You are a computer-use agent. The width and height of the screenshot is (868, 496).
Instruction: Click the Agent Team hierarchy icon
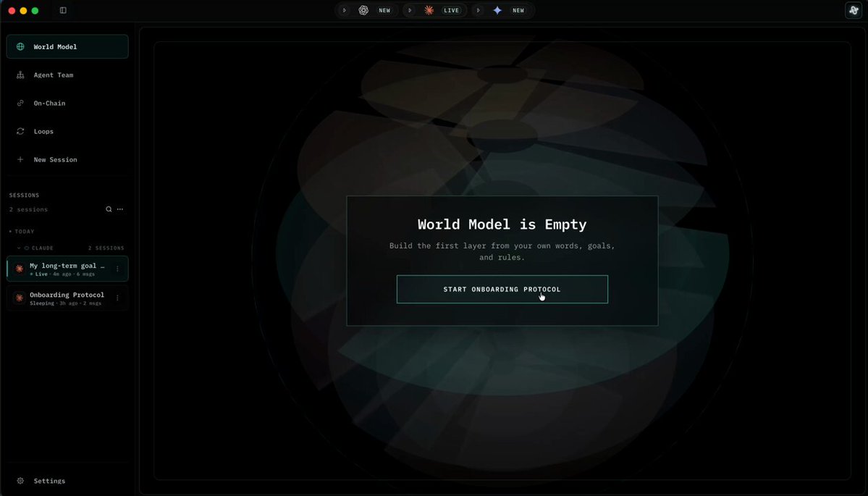20,75
